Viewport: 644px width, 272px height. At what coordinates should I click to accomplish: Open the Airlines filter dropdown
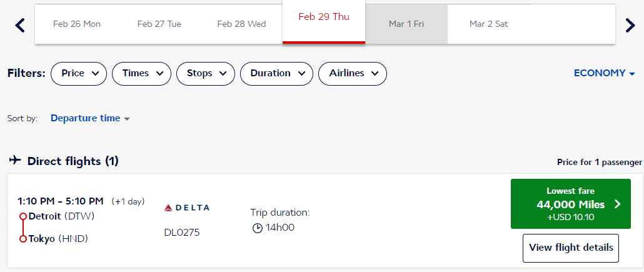pyautogui.click(x=353, y=73)
